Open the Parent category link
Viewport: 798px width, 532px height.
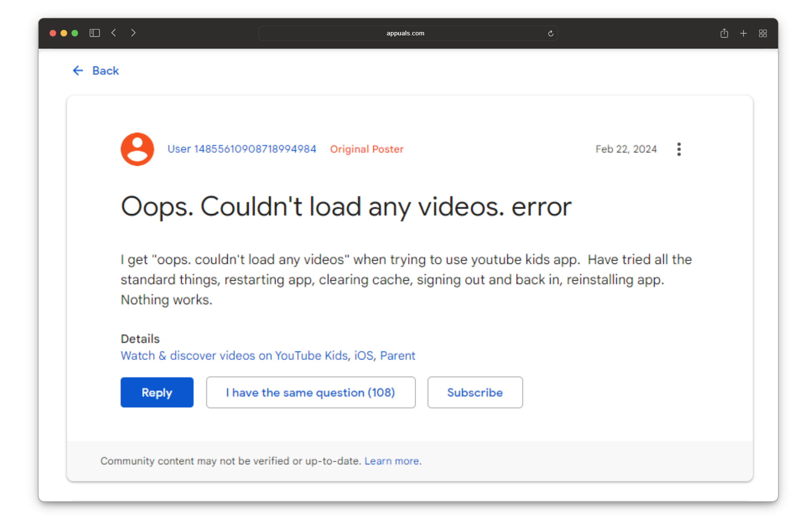pos(398,356)
